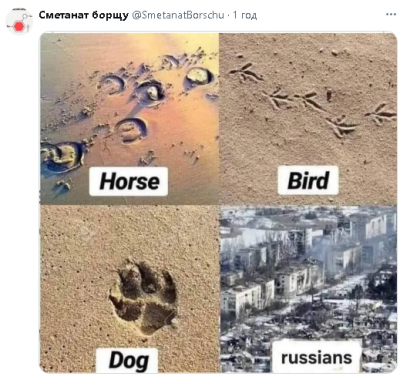Click the "Bird" caption label

coord(308,180)
